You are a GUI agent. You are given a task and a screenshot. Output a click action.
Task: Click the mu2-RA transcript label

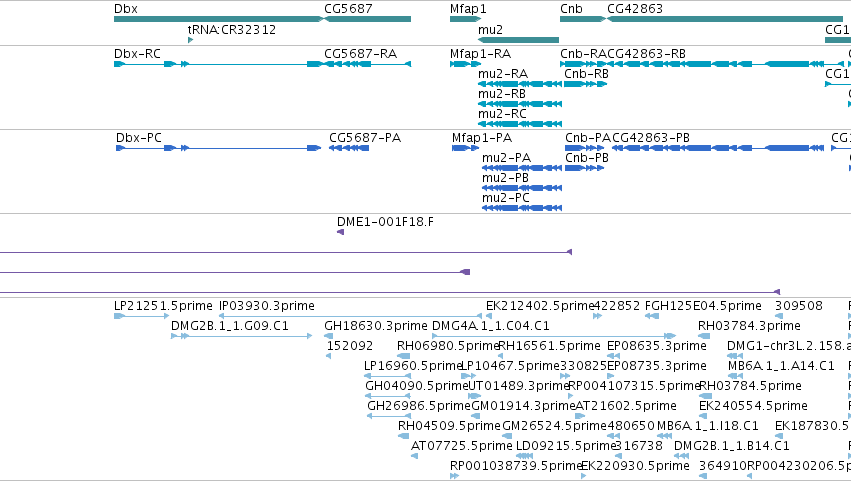coord(503,74)
